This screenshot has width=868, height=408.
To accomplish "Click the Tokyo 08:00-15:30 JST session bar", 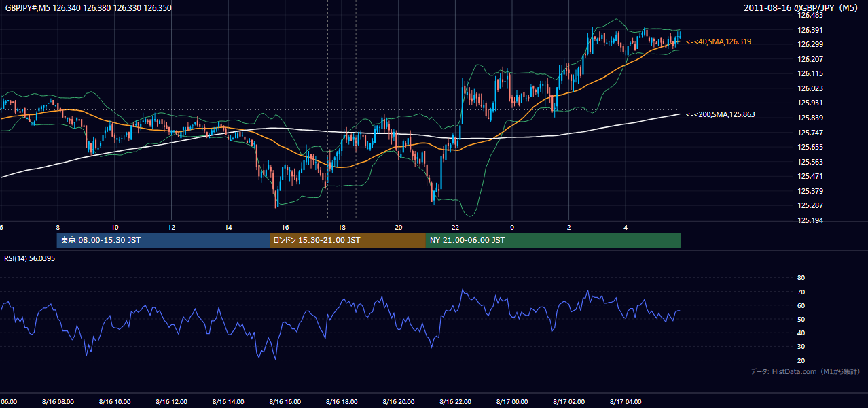I will click(163, 240).
